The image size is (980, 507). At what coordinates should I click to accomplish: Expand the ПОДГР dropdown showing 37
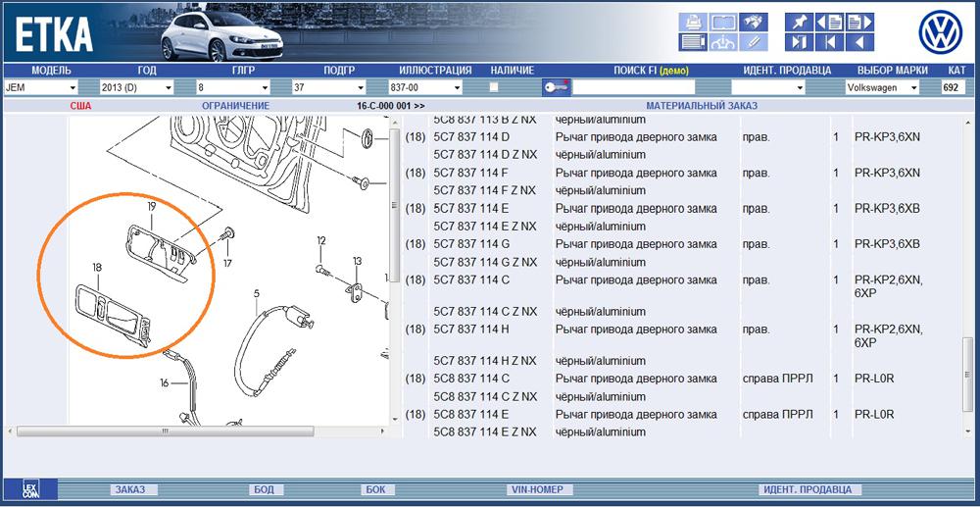pyautogui.click(x=329, y=87)
